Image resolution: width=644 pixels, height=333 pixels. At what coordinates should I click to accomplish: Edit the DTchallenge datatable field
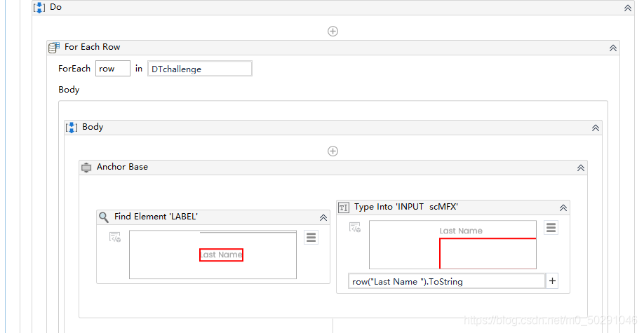coord(200,69)
